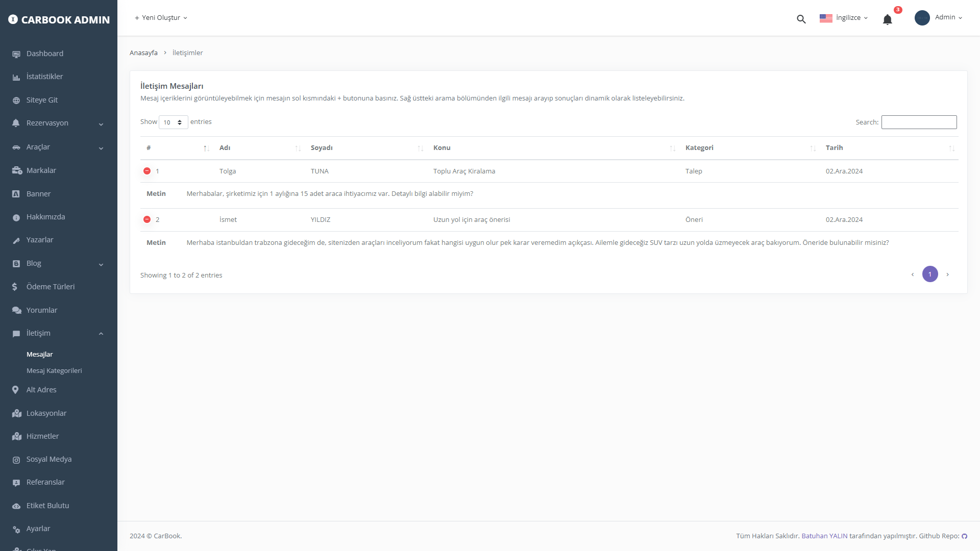Click the search magnifier icon

click(801, 18)
